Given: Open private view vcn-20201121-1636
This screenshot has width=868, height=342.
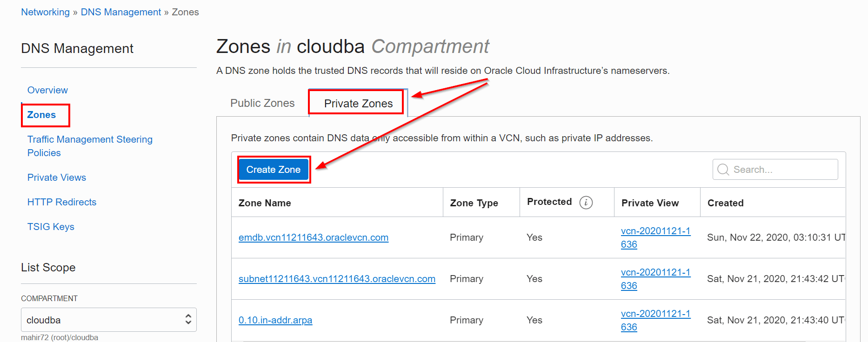Looking at the screenshot, I should coord(655,237).
